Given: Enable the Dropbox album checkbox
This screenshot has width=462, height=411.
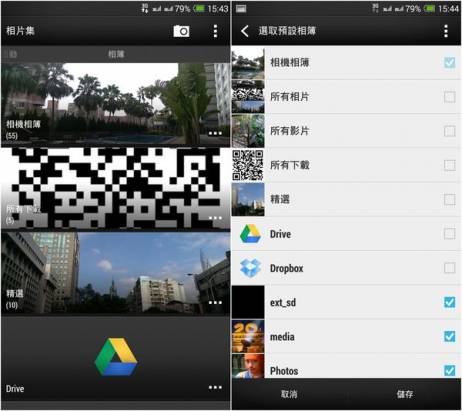Looking at the screenshot, I should pyautogui.click(x=449, y=268).
